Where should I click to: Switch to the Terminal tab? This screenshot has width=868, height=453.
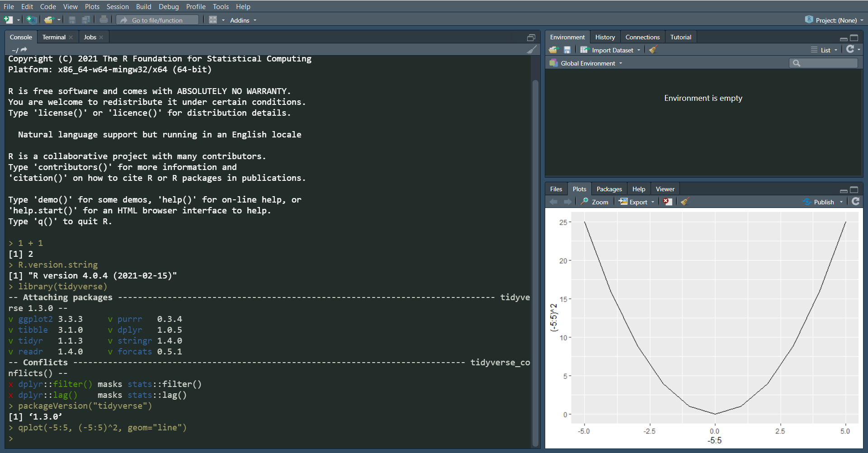click(53, 37)
